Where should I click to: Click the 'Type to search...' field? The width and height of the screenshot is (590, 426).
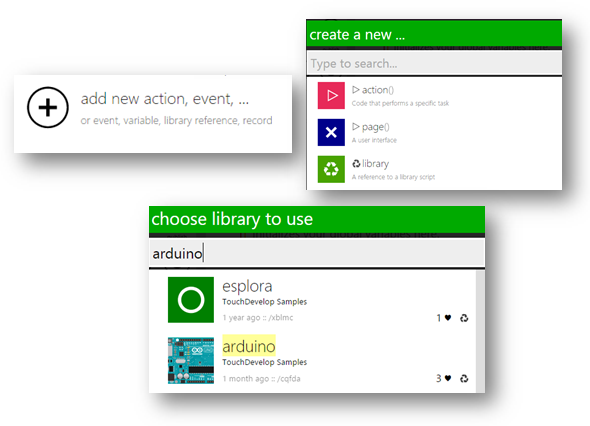[x=434, y=63]
